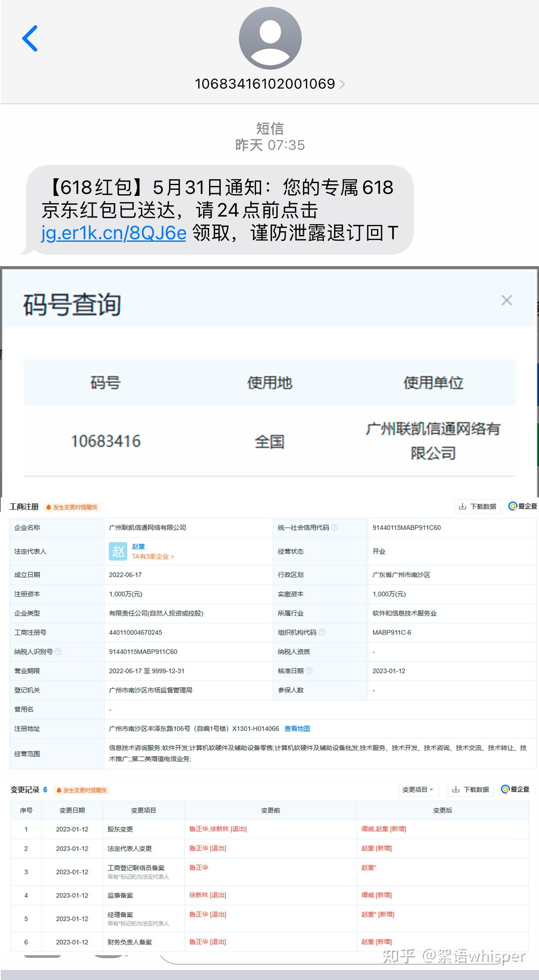Select credit code value 91440115MABP911C60 in the 统一社会信用代码 row
Viewport: 539px width, 980px height.
[x=406, y=528]
